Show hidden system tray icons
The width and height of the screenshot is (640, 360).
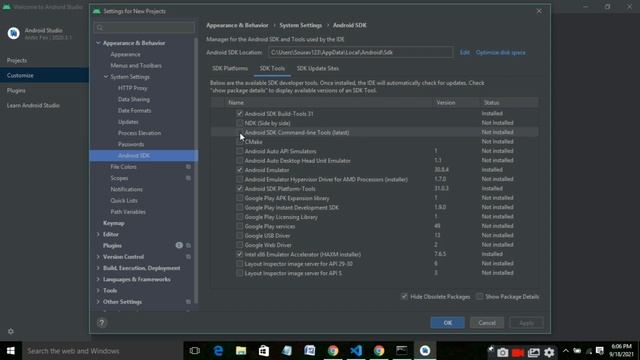pos(566,351)
